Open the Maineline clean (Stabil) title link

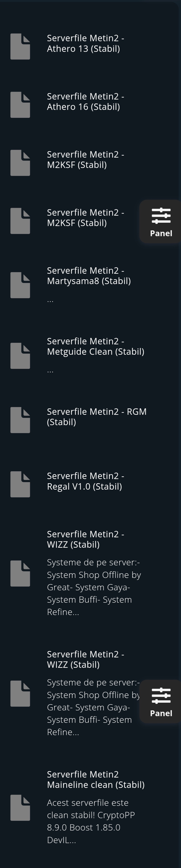pyautogui.click(x=95, y=779)
